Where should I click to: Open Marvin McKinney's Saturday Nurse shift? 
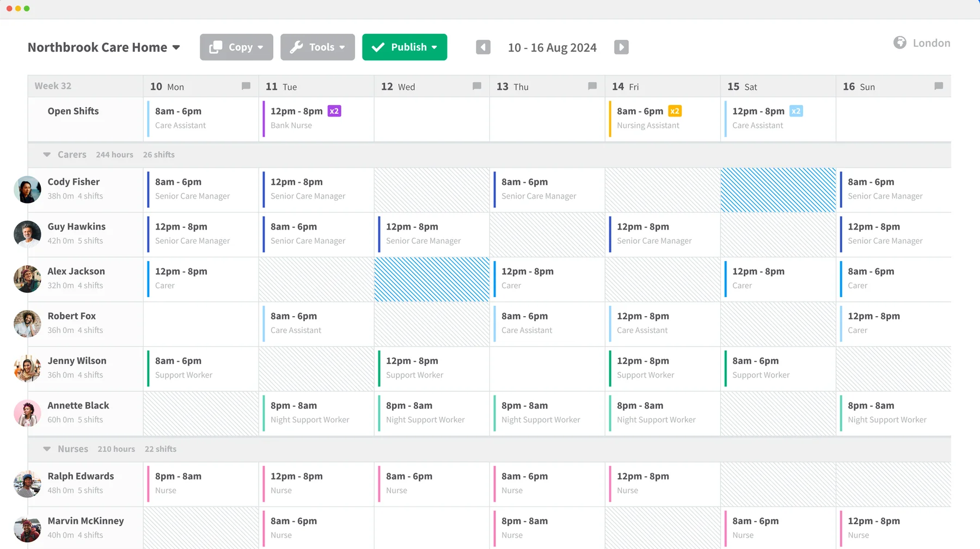coord(778,529)
